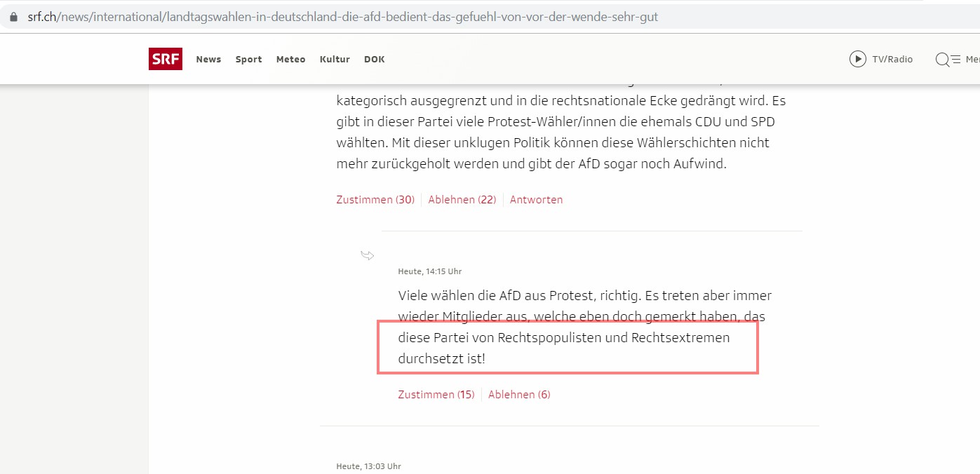The height and width of the screenshot is (474, 980).
Task: Click the TV/Radio text label
Action: pos(892,60)
